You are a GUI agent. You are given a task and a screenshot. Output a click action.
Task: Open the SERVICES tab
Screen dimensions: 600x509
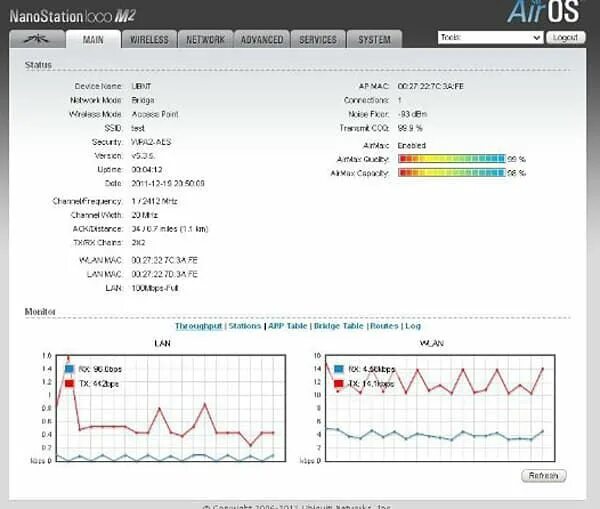click(x=318, y=39)
